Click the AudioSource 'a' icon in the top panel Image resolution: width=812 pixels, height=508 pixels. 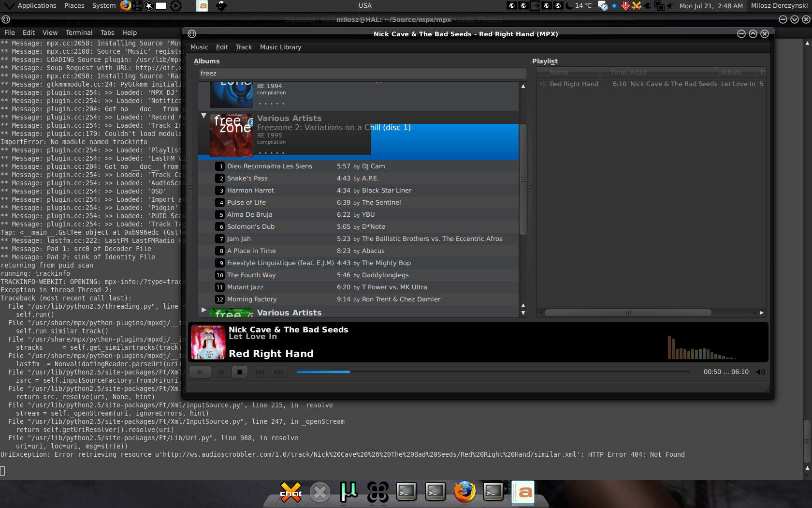click(x=203, y=6)
